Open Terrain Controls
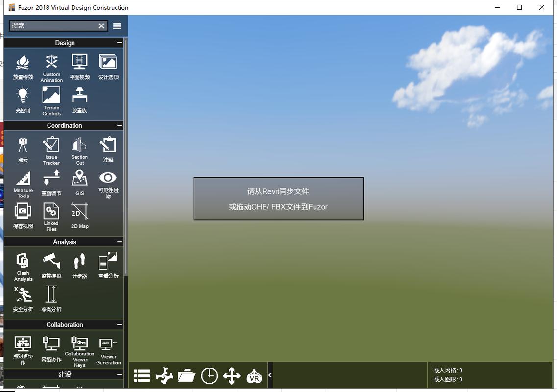557x392 pixels. (x=51, y=101)
